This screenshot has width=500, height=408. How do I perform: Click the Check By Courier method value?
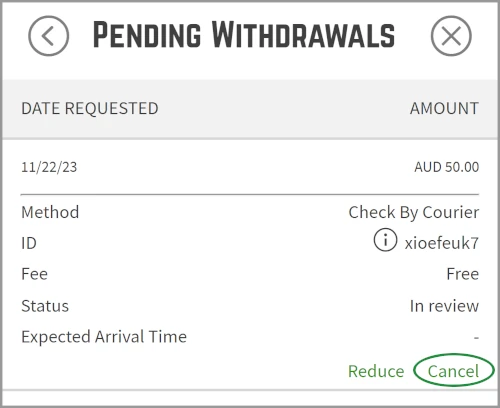tap(414, 212)
